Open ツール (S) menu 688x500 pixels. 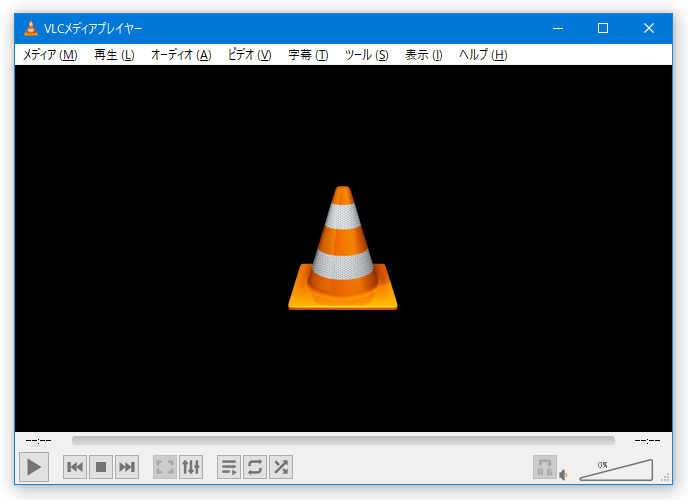(x=366, y=55)
